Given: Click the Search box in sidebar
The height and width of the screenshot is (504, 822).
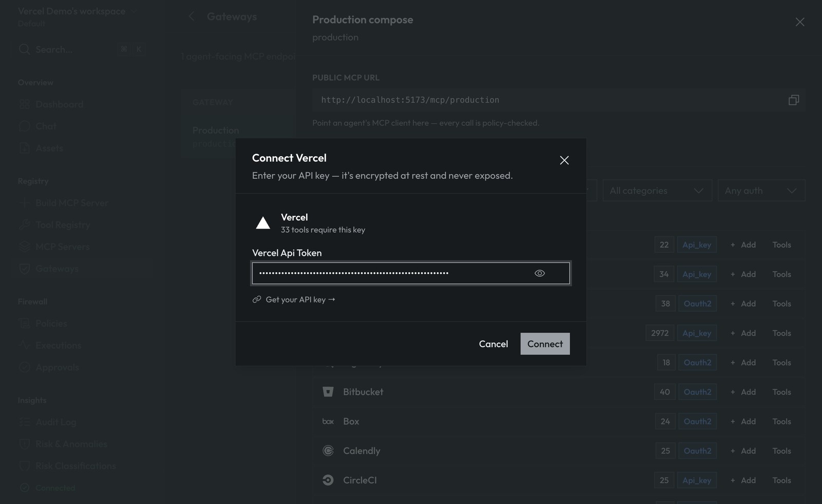Looking at the screenshot, I should (82, 49).
